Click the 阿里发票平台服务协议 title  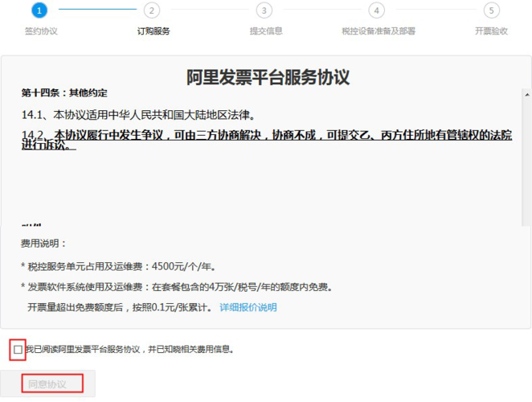(268, 77)
